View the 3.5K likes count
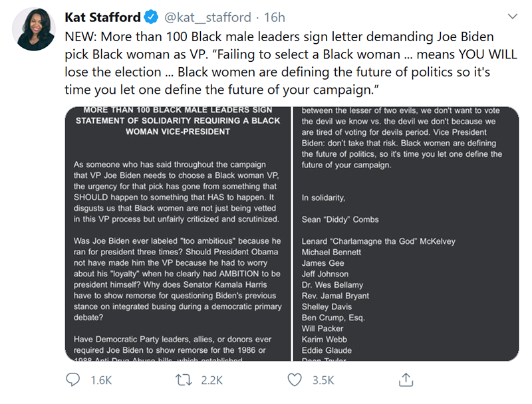532x404 pixels. [323, 380]
